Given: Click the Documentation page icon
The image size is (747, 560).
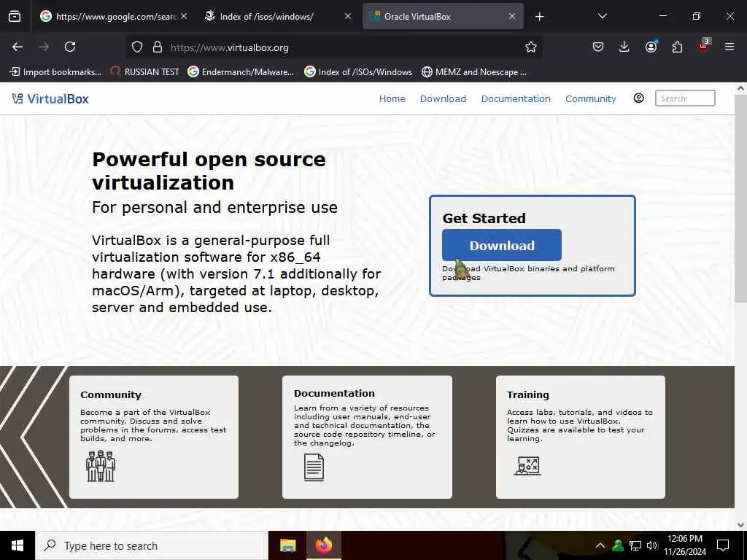Looking at the screenshot, I should click(314, 467).
